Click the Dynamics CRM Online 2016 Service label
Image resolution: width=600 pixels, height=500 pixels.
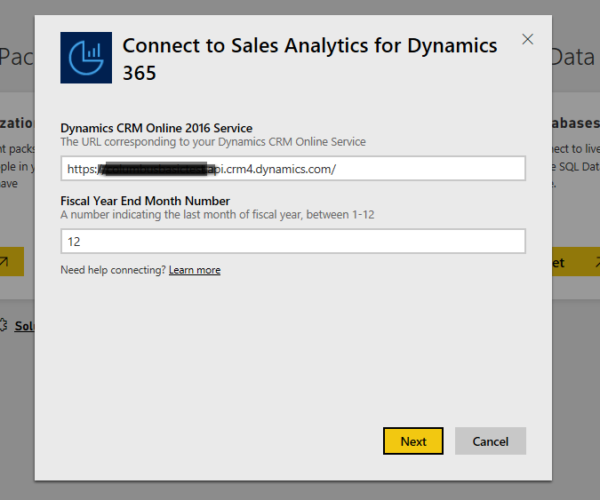tap(157, 128)
